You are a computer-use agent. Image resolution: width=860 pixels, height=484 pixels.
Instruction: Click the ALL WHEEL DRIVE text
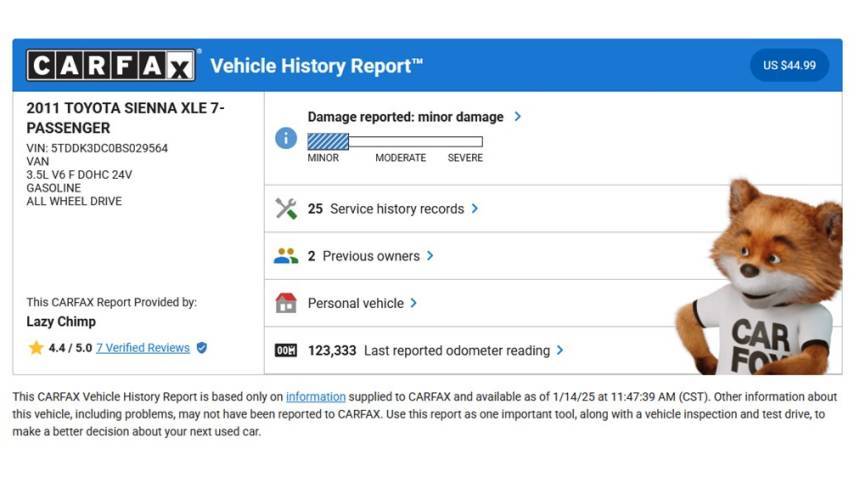pyautogui.click(x=74, y=201)
